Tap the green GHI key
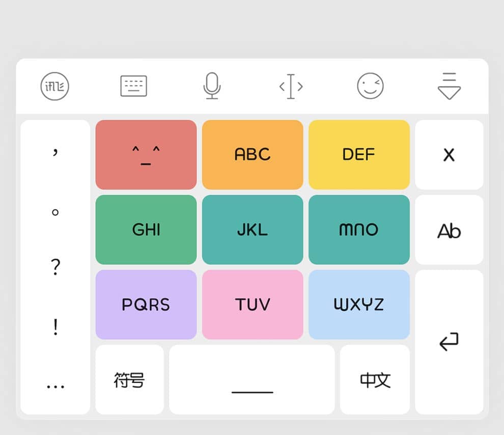504x435 pixels. coord(146,230)
